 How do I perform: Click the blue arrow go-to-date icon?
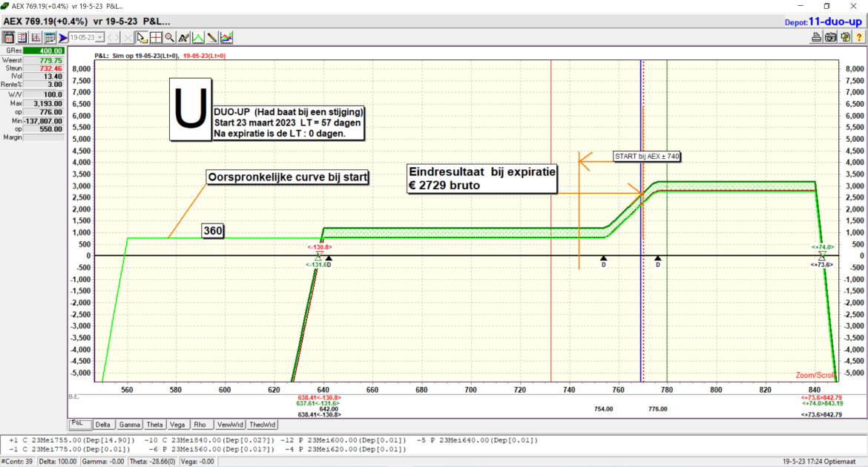click(x=63, y=38)
